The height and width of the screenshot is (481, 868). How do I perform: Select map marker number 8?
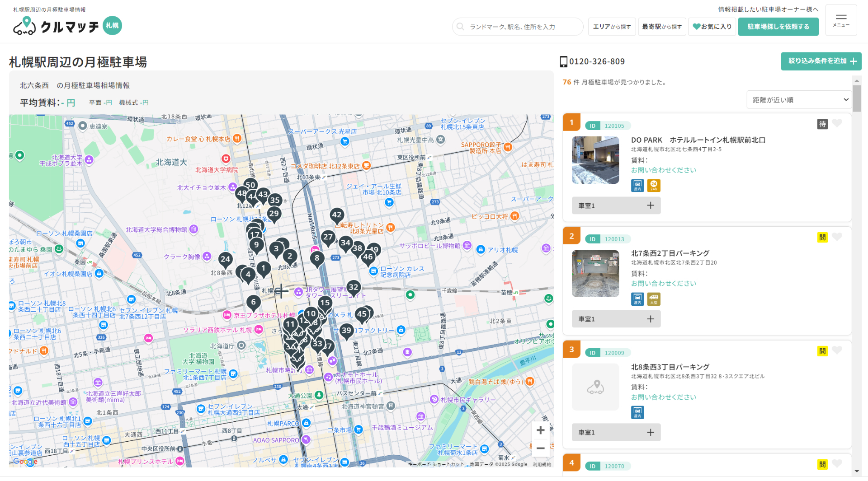(317, 259)
